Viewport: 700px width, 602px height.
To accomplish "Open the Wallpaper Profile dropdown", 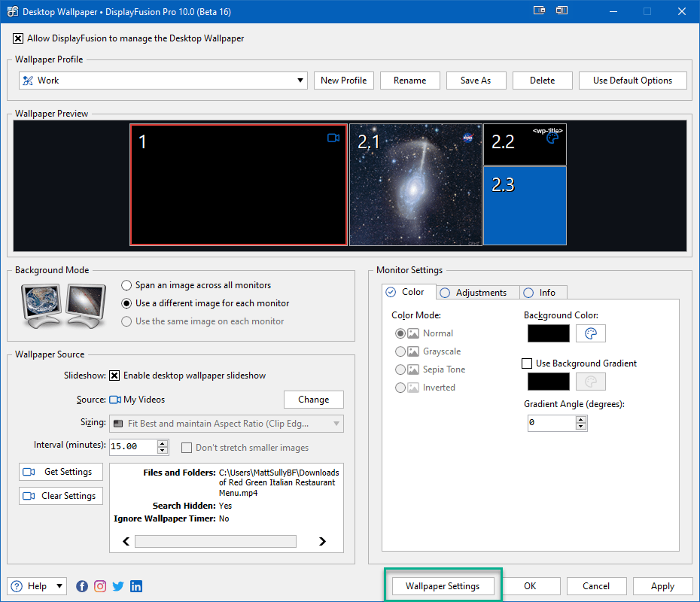I will [300, 80].
